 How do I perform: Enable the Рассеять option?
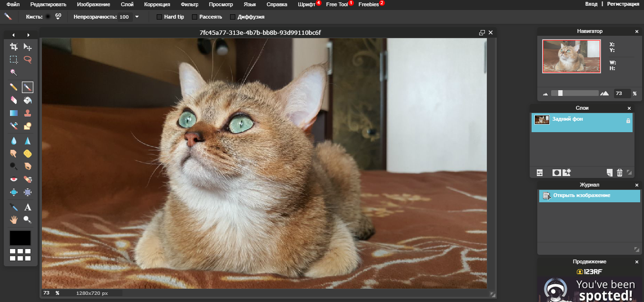pyautogui.click(x=194, y=16)
